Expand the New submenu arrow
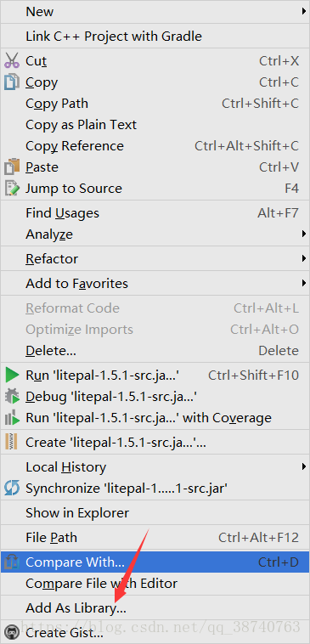 (x=303, y=12)
